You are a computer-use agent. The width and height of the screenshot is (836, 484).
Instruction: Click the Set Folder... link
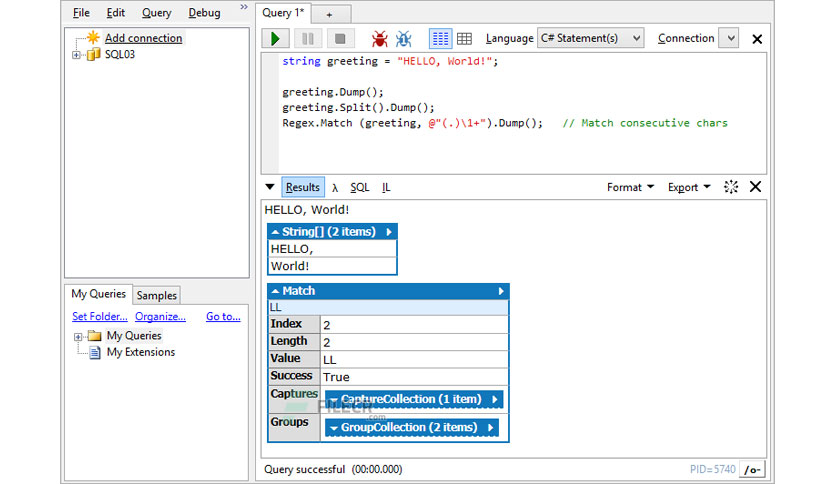pos(100,316)
